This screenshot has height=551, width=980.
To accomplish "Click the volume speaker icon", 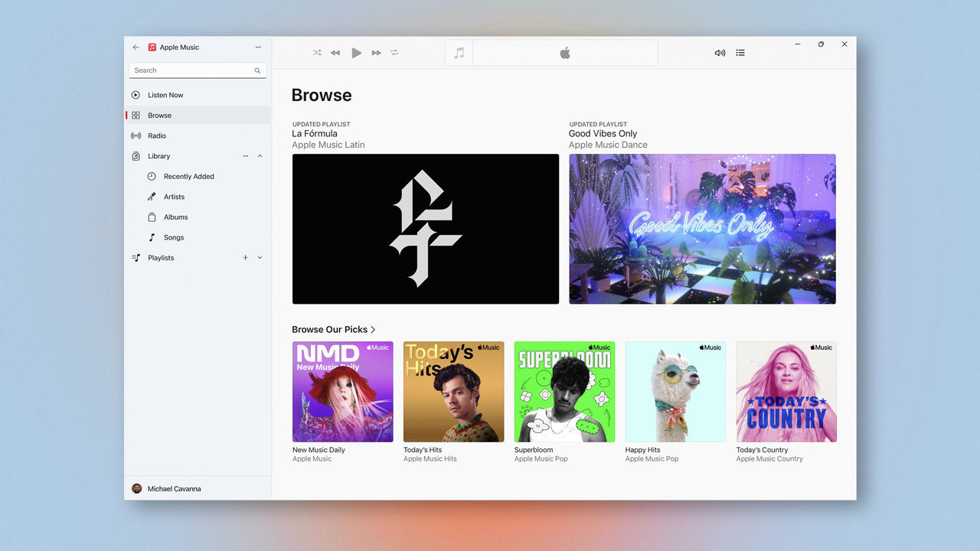I will click(x=720, y=53).
